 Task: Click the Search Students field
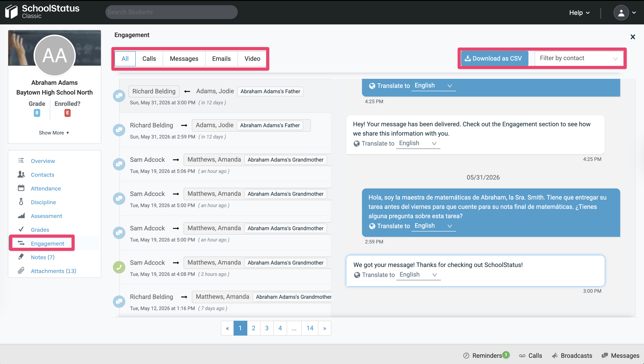(x=172, y=12)
